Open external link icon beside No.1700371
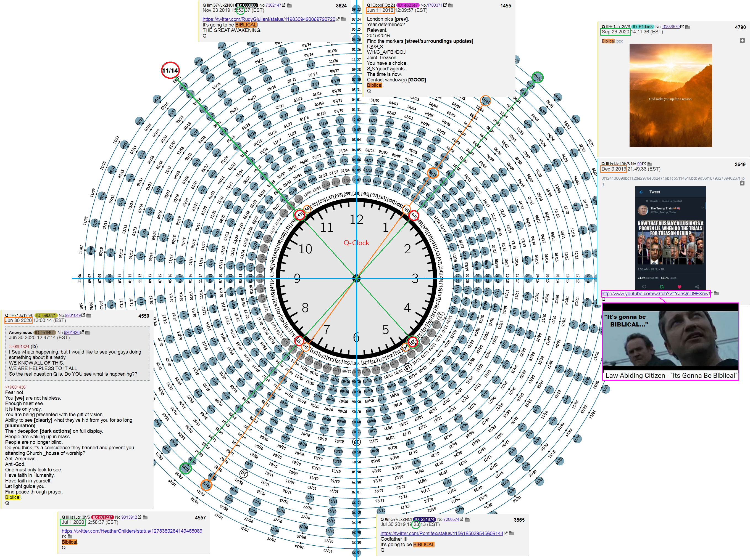 tap(445, 5)
